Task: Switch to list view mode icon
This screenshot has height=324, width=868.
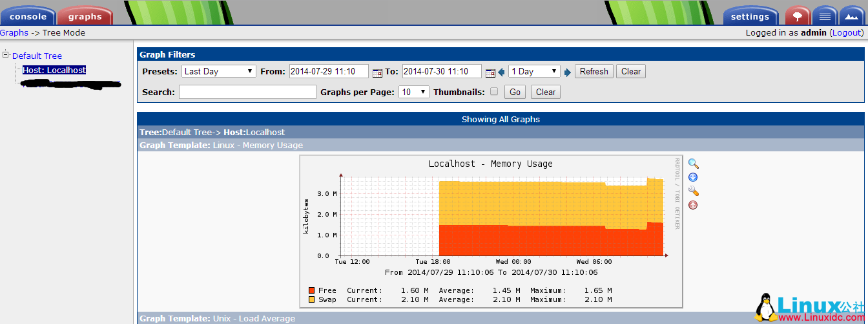Action: coord(824,16)
